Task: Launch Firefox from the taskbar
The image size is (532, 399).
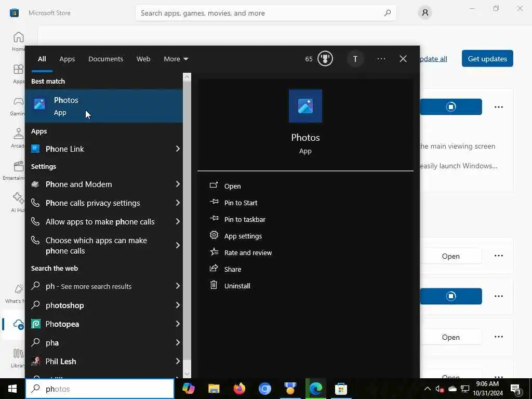Action: click(x=239, y=389)
